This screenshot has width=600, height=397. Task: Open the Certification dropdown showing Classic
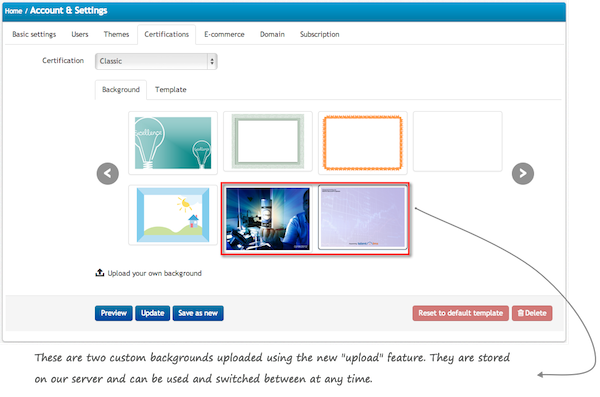pyautogui.click(x=156, y=61)
